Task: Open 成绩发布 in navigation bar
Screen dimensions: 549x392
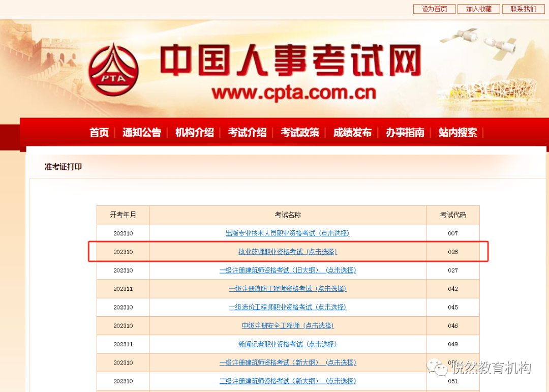Action: [352, 133]
